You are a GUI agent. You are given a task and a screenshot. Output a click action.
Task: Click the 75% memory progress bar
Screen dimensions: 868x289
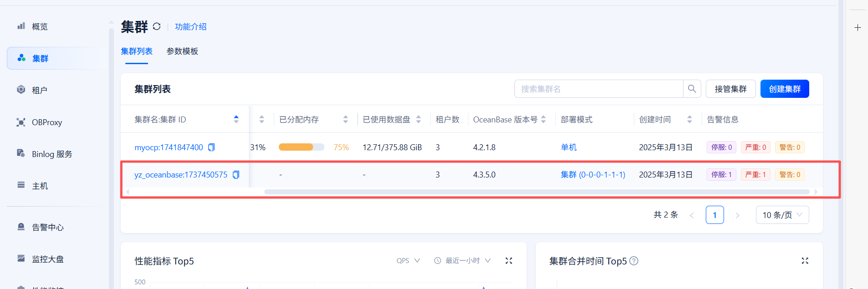(x=301, y=147)
